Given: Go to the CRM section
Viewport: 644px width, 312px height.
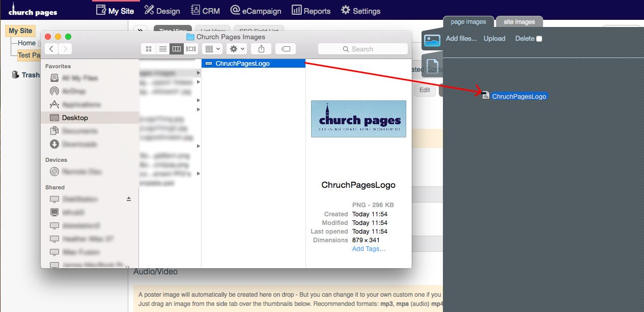Looking at the screenshot, I should 205,11.
